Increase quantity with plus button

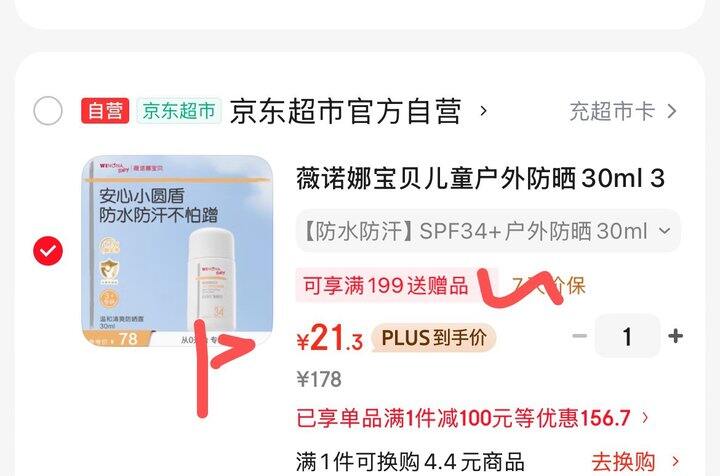[675, 336]
